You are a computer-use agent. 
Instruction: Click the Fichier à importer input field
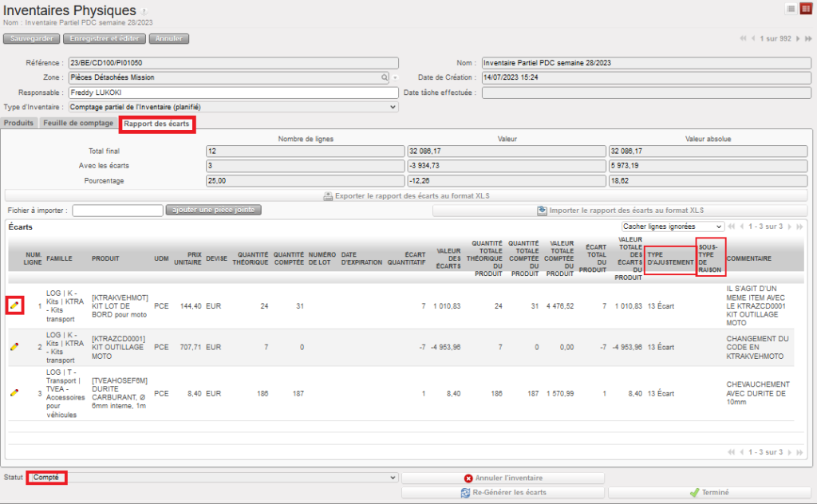[x=117, y=211]
